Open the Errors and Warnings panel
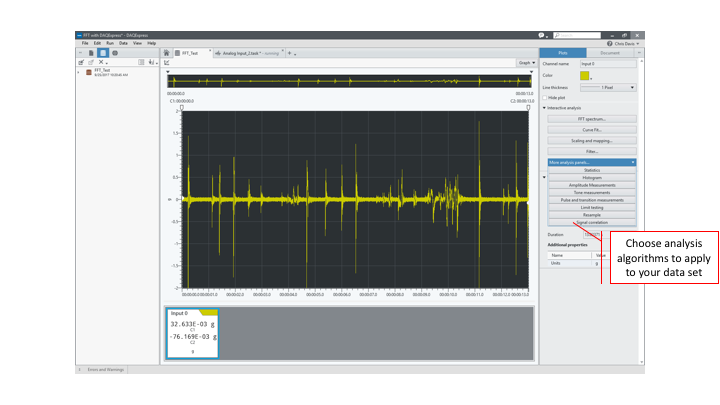 (103, 369)
